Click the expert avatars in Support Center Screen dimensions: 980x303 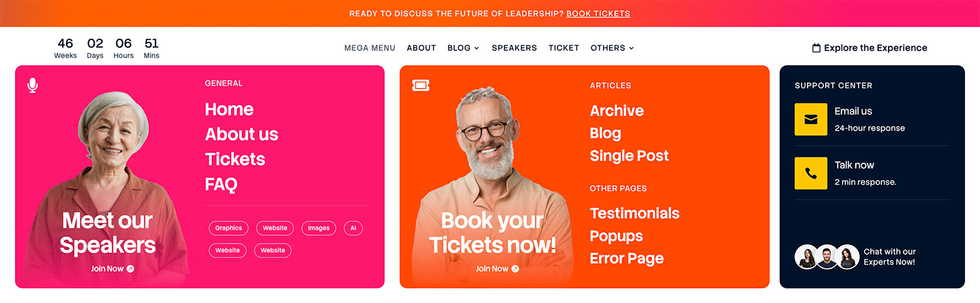[827, 257]
